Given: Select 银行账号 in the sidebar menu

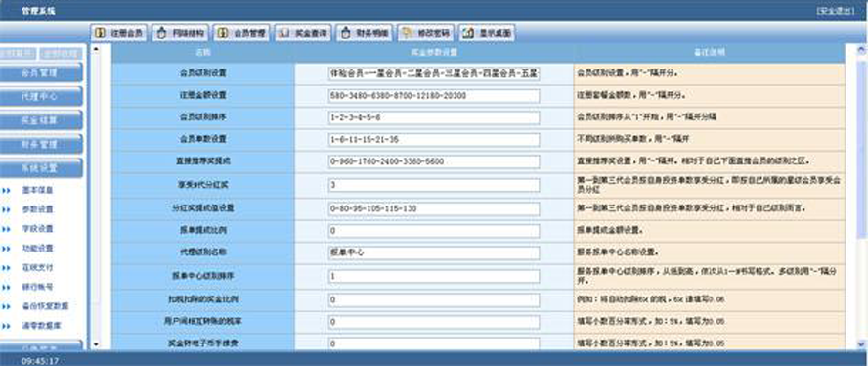Looking at the screenshot, I should click(x=38, y=287).
